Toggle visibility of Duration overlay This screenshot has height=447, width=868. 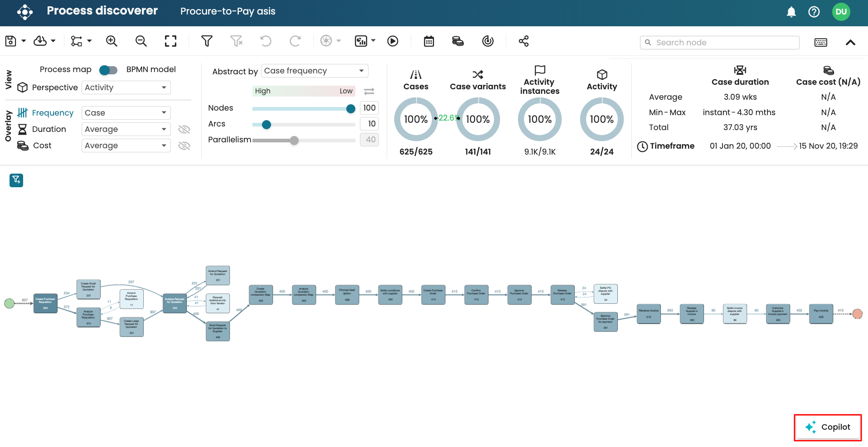tap(184, 130)
